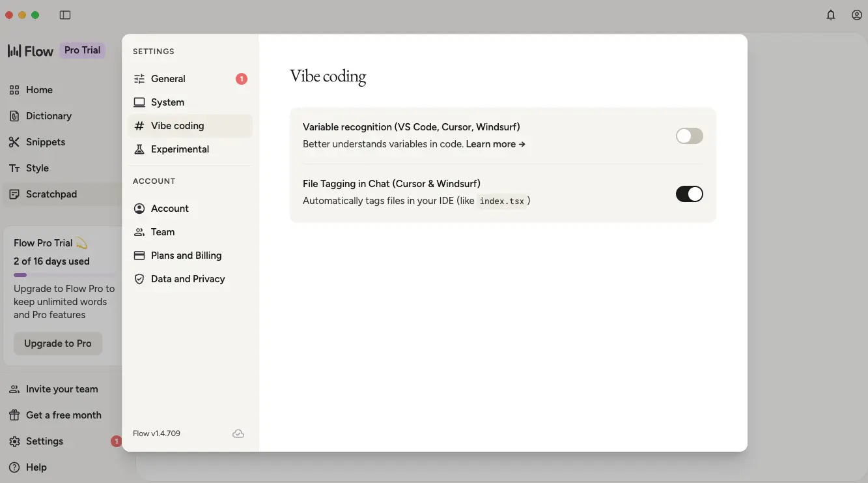This screenshot has width=868, height=483.
Task: Disable File Tagging in Chat
Action: [x=689, y=194]
